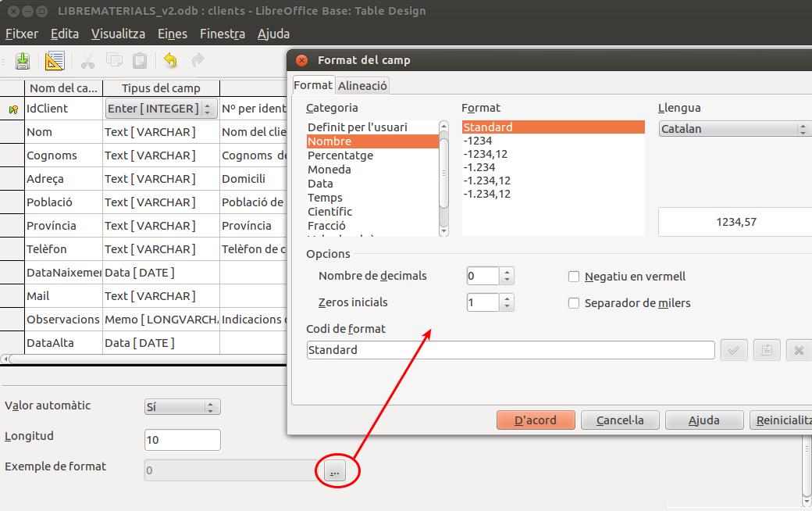Open the IdClient field type dropdown
The width and height of the screenshot is (812, 511).
point(207,109)
